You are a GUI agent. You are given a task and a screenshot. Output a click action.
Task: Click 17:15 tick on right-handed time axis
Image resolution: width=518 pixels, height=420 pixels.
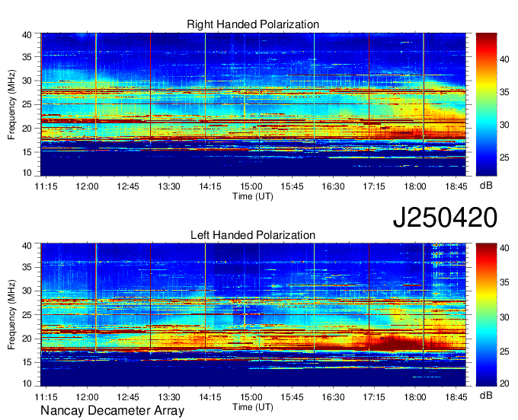(374, 186)
